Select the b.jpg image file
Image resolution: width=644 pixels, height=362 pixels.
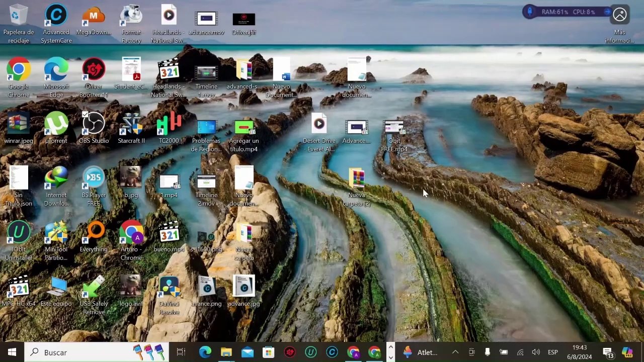click(x=131, y=183)
